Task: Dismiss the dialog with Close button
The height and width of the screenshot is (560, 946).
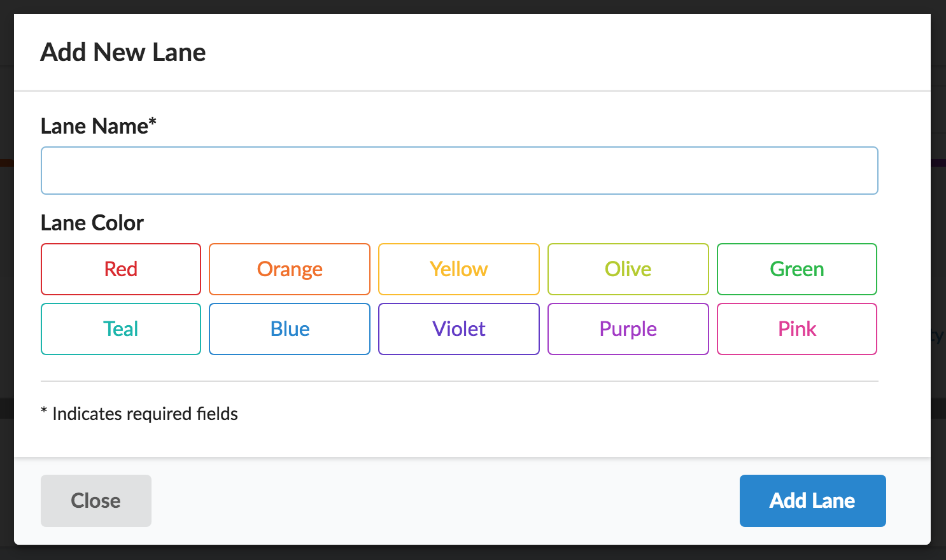Action: click(96, 501)
